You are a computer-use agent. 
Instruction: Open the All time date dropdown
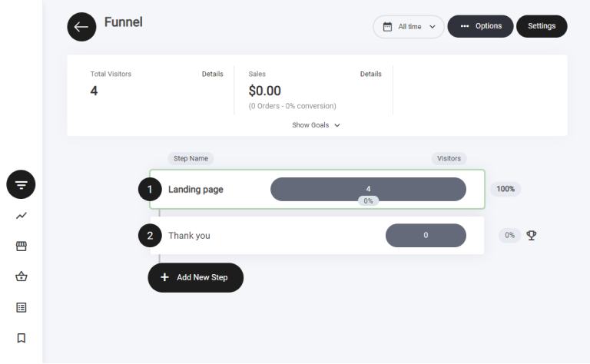409,26
